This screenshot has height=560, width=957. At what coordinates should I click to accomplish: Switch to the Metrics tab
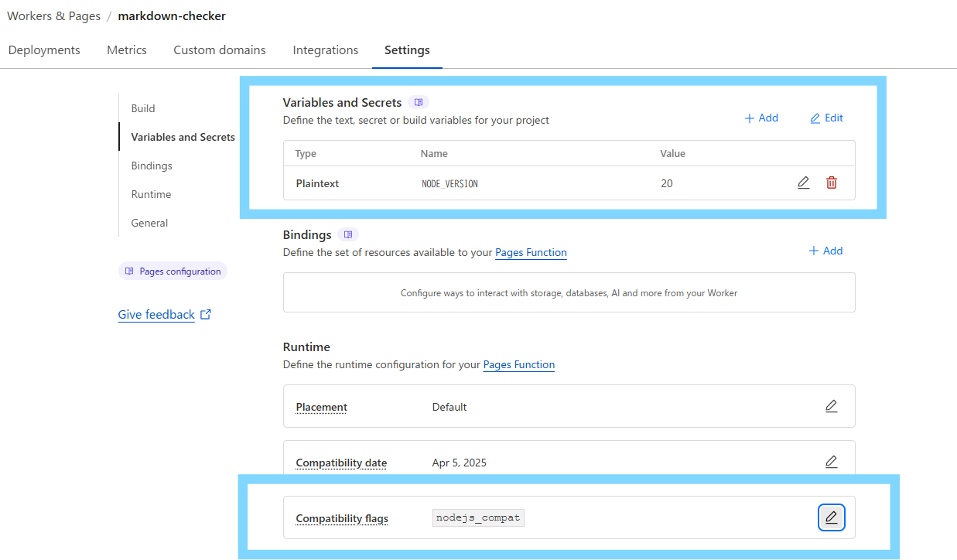click(x=126, y=50)
